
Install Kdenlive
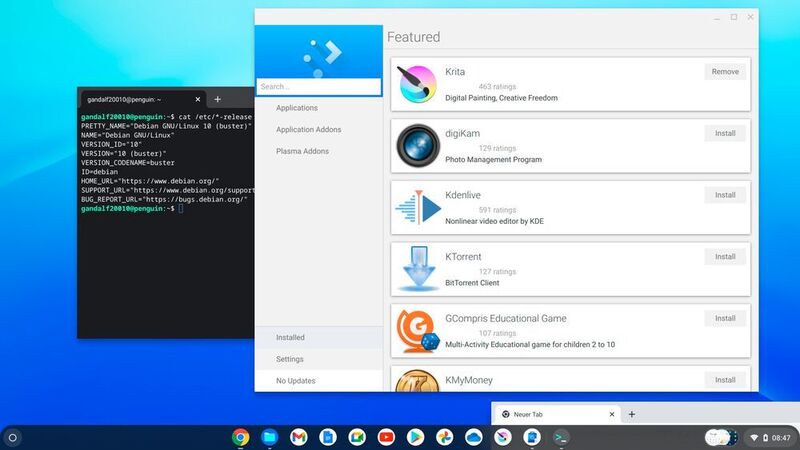725,195
